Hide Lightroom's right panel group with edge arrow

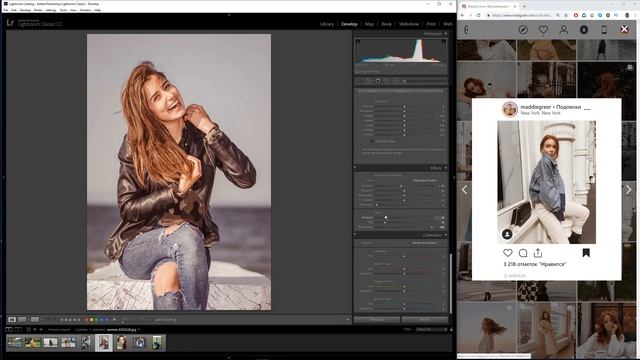pos(454,178)
